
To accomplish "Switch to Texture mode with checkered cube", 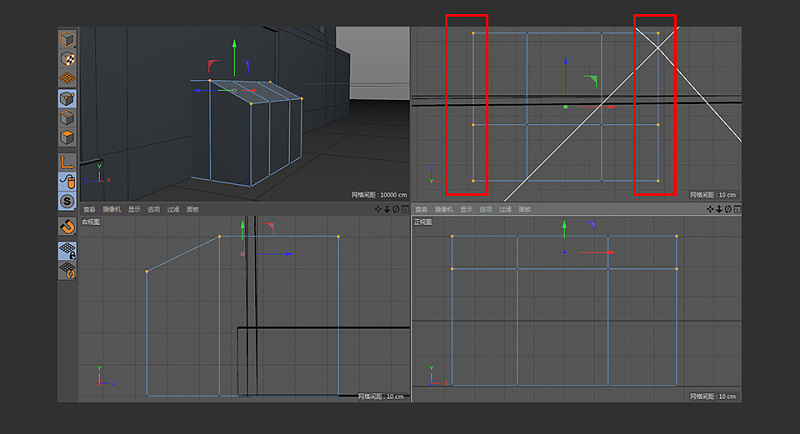I will (67, 59).
